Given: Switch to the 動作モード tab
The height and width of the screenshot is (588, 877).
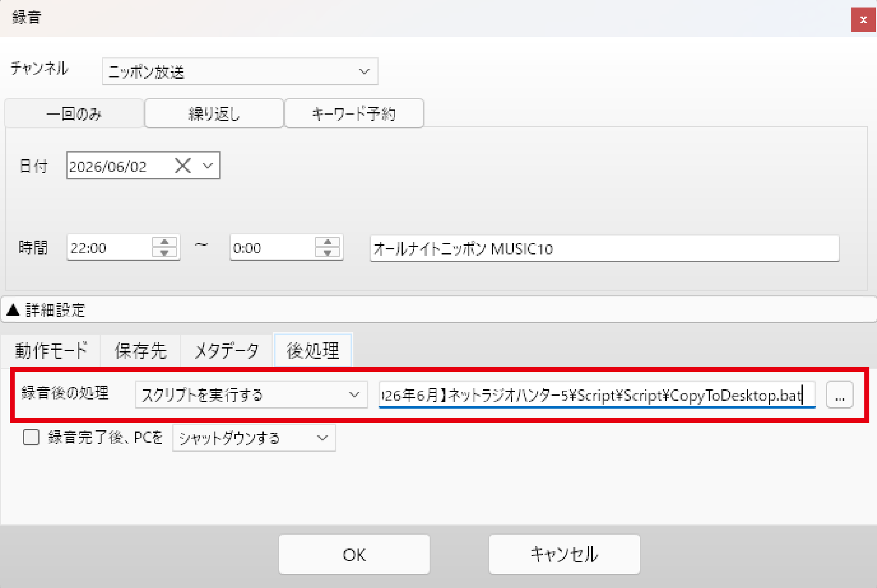Looking at the screenshot, I should click(51, 351).
